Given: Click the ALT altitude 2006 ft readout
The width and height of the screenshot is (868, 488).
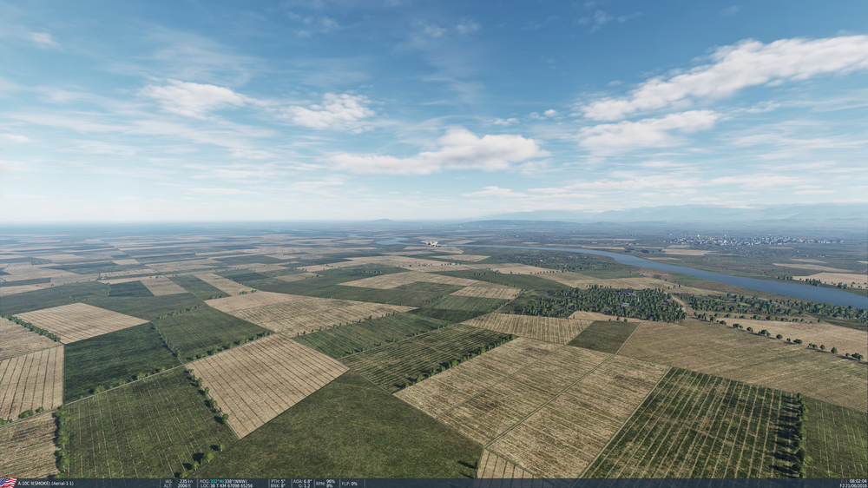Looking at the screenshot, I should pyautogui.click(x=177, y=485).
